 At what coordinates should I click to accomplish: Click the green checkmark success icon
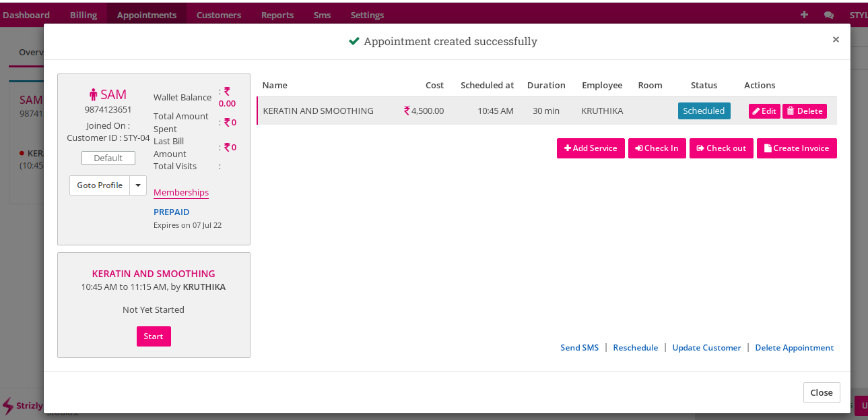tap(354, 41)
